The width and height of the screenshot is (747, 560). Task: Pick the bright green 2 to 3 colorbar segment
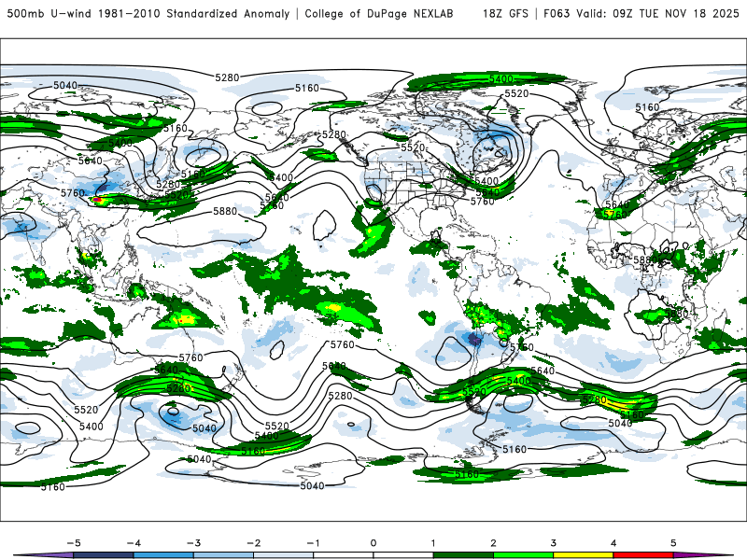tap(524, 555)
